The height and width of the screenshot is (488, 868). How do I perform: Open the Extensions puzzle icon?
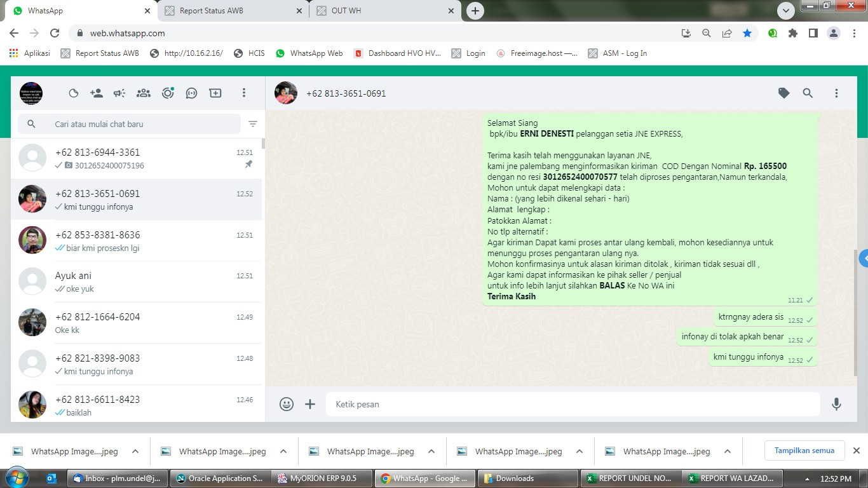click(x=792, y=33)
